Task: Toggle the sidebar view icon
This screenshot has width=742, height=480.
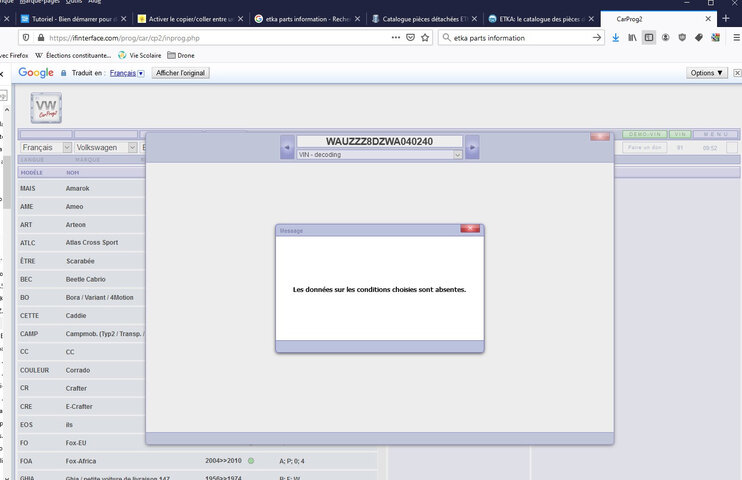Action: (649, 37)
